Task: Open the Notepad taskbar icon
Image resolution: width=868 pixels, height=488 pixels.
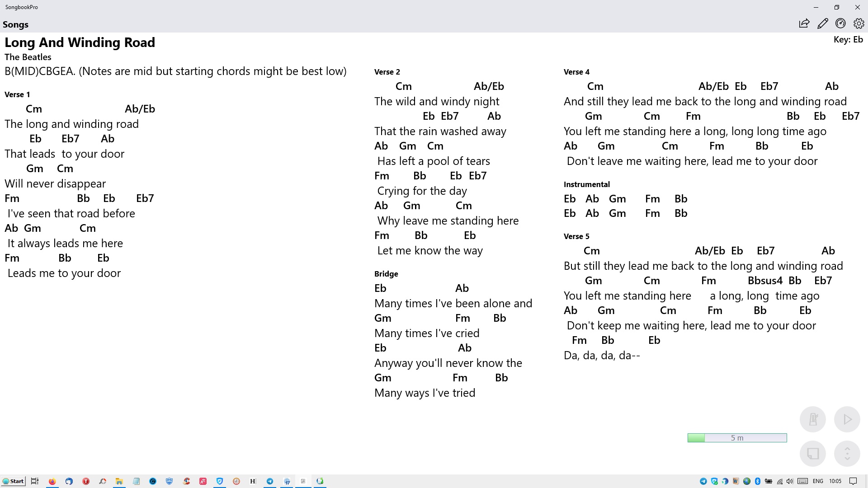Action: [x=136, y=481]
